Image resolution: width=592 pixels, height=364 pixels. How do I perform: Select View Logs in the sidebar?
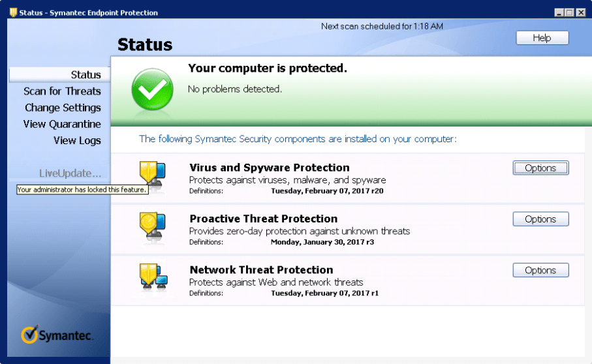pyautogui.click(x=78, y=141)
